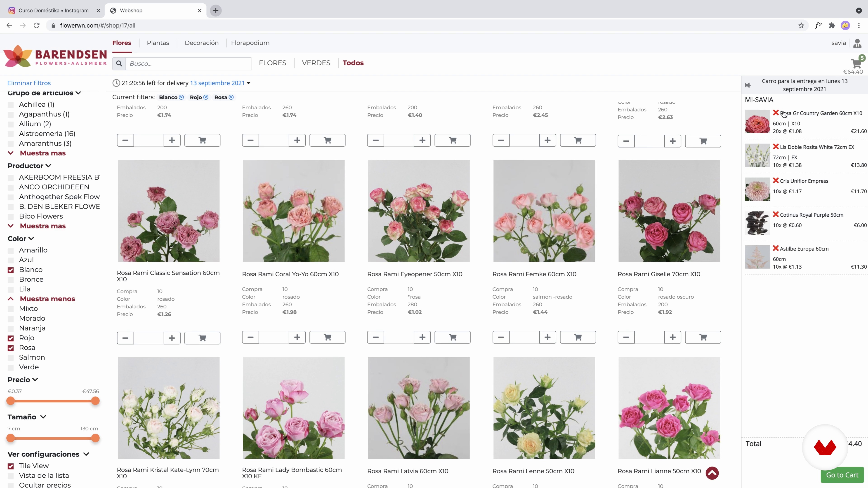This screenshot has height=488, width=868.
Task: Remove Astilbe Europa from cart
Action: 776,248
